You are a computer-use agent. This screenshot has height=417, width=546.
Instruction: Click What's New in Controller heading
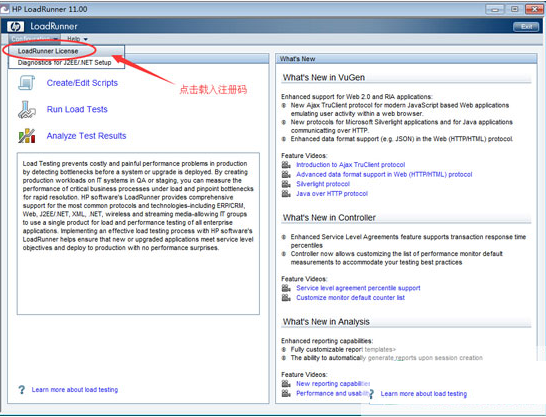(x=329, y=218)
